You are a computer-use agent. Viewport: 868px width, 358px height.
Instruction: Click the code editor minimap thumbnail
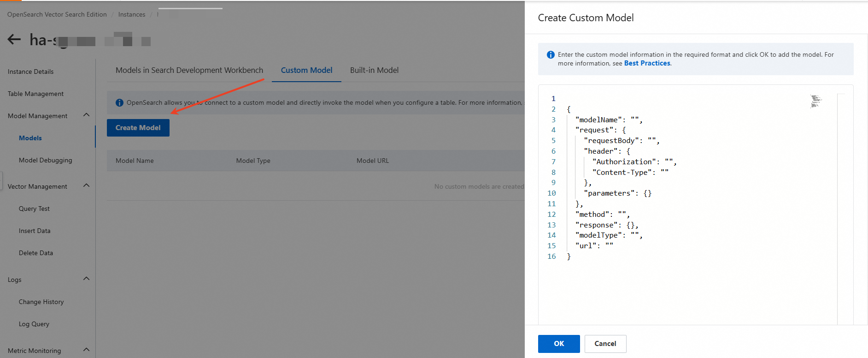(x=816, y=101)
